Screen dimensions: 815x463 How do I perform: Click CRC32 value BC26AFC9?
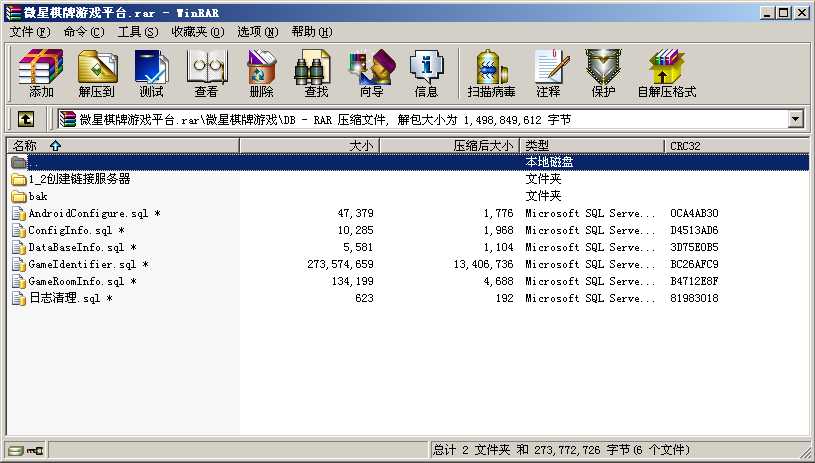click(694, 264)
